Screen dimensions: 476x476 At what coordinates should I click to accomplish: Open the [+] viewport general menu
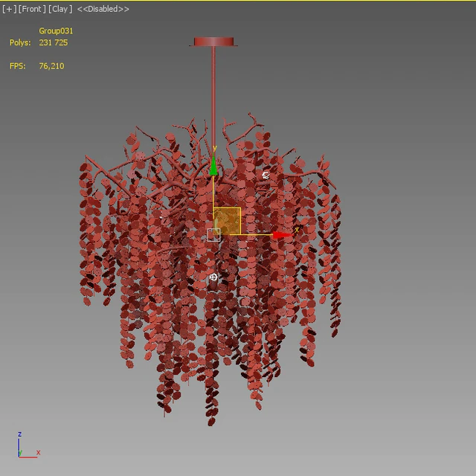point(9,9)
